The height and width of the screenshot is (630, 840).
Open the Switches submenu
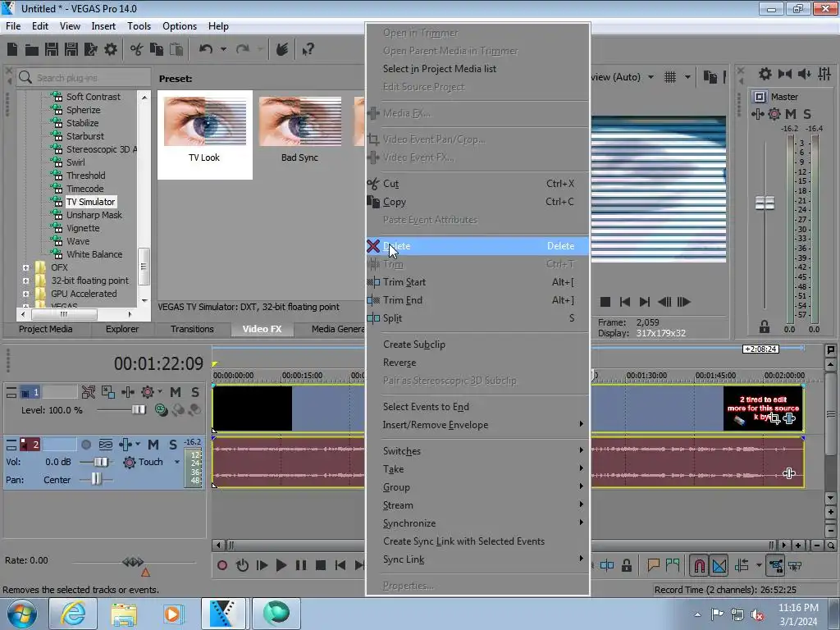pos(477,451)
